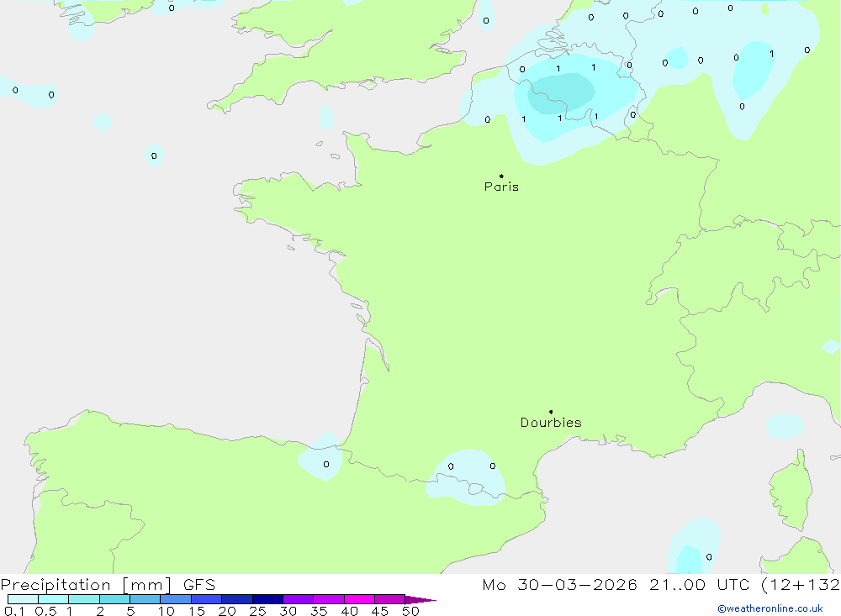841x616 pixels.
Task: Pick the purple 30 to 35 swatch
Action: 298,600
